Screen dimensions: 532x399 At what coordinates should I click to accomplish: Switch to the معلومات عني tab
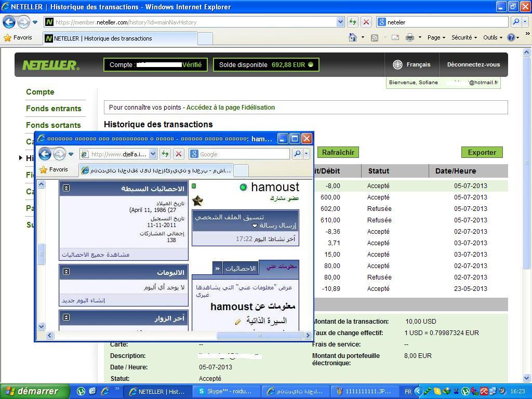pyautogui.click(x=280, y=267)
